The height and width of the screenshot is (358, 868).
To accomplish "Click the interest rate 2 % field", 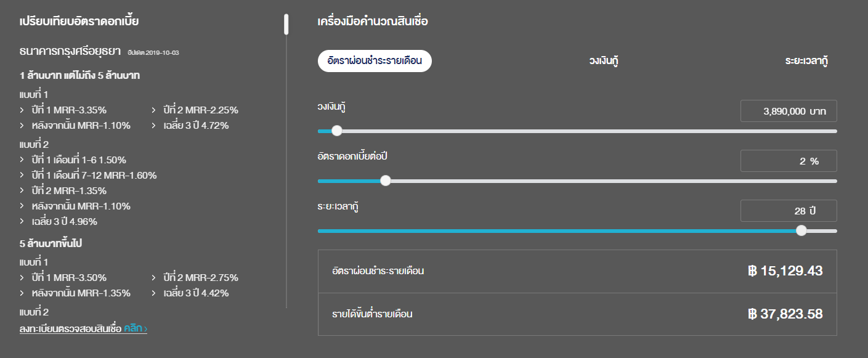I will point(789,161).
